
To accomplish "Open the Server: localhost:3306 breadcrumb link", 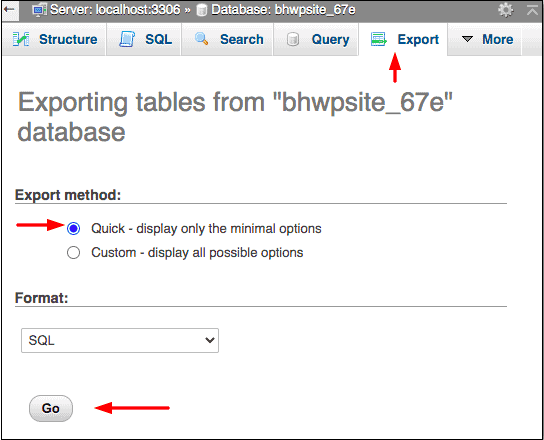I will click(x=115, y=10).
